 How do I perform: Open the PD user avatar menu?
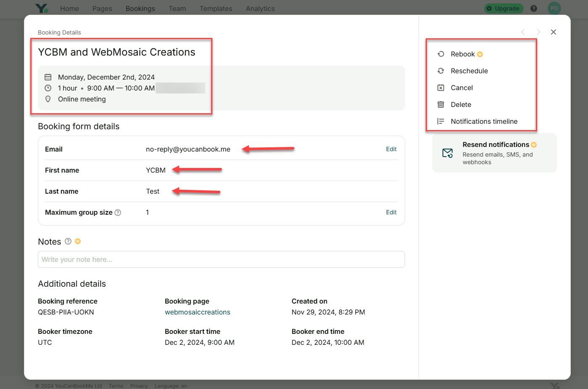coord(554,8)
